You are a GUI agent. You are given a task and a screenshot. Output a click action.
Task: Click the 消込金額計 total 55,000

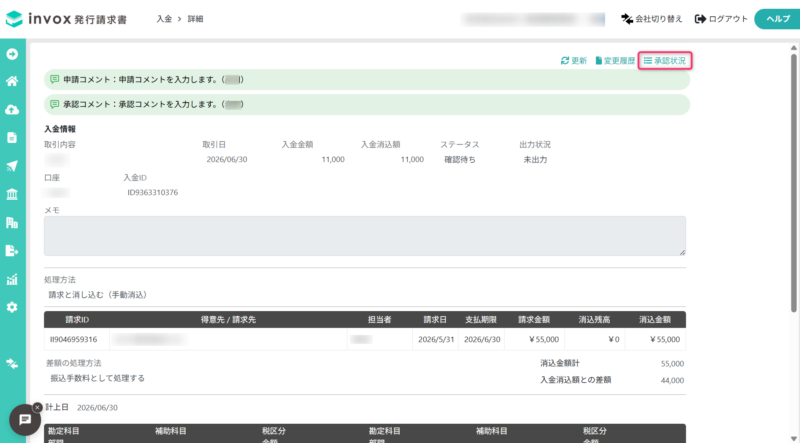tap(672, 364)
